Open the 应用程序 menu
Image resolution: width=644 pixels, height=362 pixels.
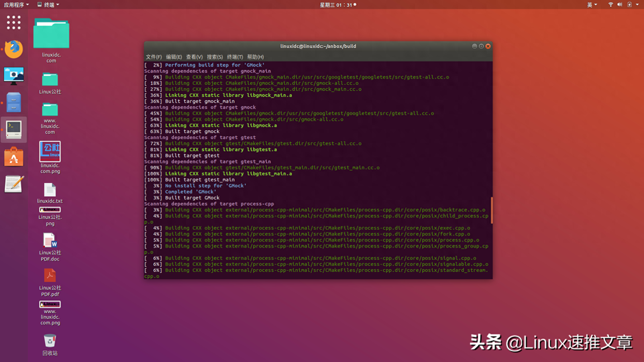click(x=14, y=4)
